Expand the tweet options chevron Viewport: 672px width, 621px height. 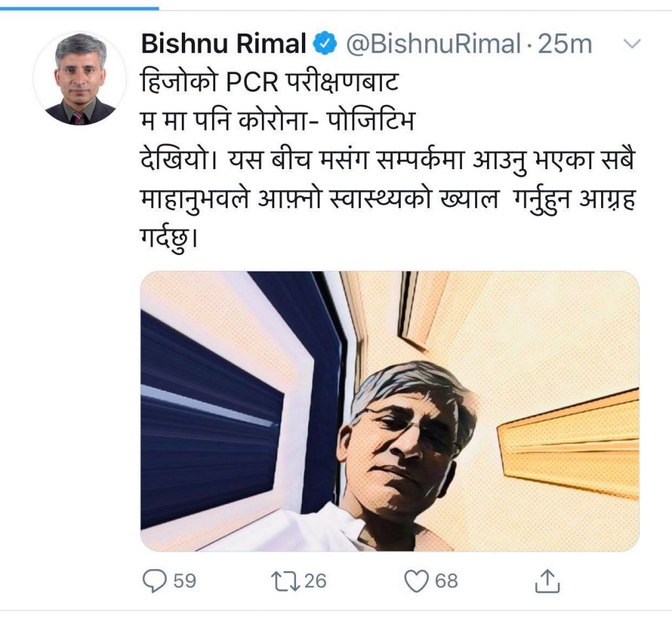pos(631,45)
